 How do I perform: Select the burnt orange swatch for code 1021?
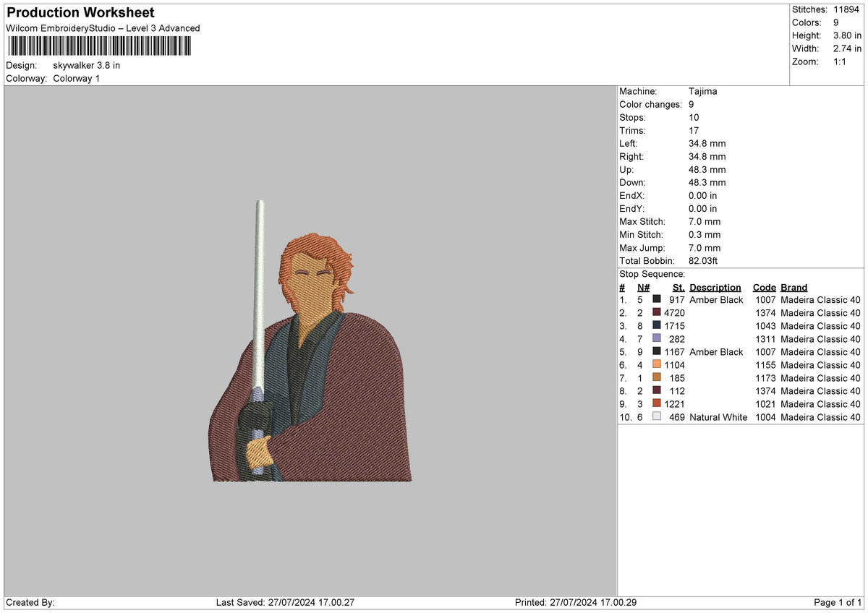pos(657,404)
